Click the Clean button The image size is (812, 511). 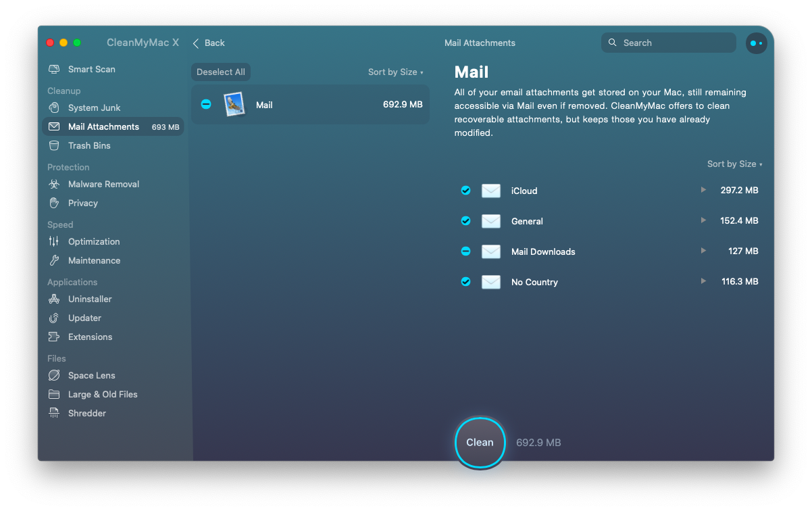[x=480, y=442]
